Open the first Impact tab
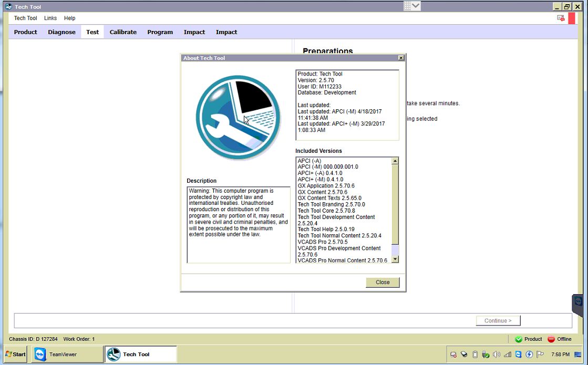The width and height of the screenshot is (588, 365). [x=194, y=32]
